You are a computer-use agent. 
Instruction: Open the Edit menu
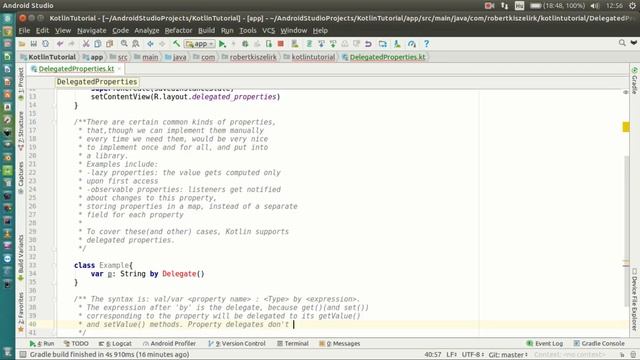[x=42, y=31]
